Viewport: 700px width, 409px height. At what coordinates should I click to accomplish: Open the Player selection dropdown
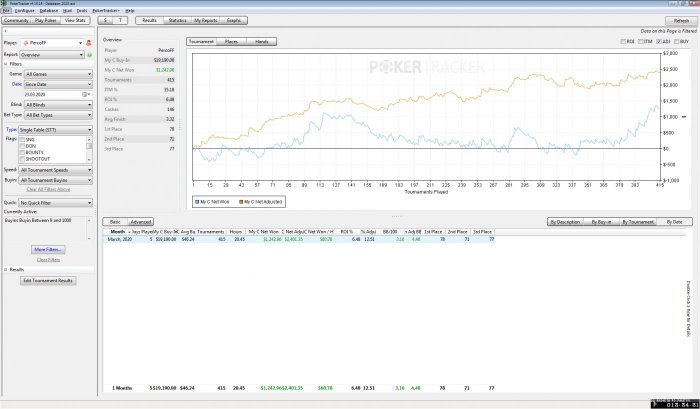click(52, 43)
